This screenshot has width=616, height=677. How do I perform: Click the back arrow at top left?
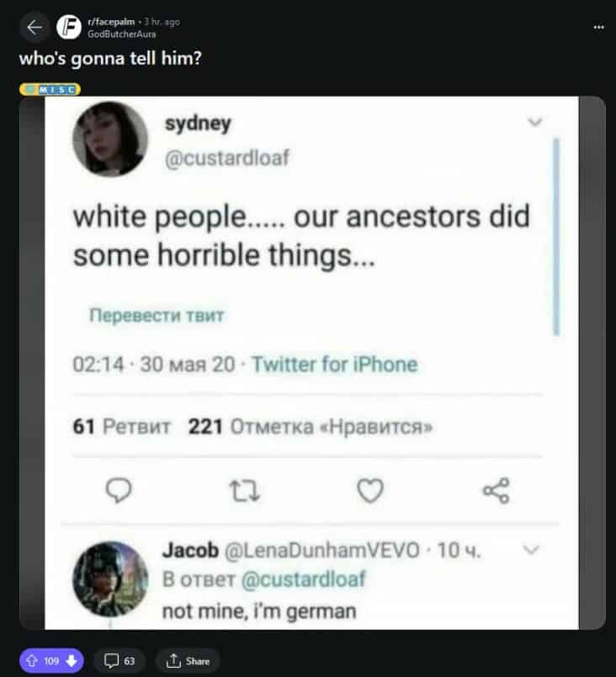point(31,26)
